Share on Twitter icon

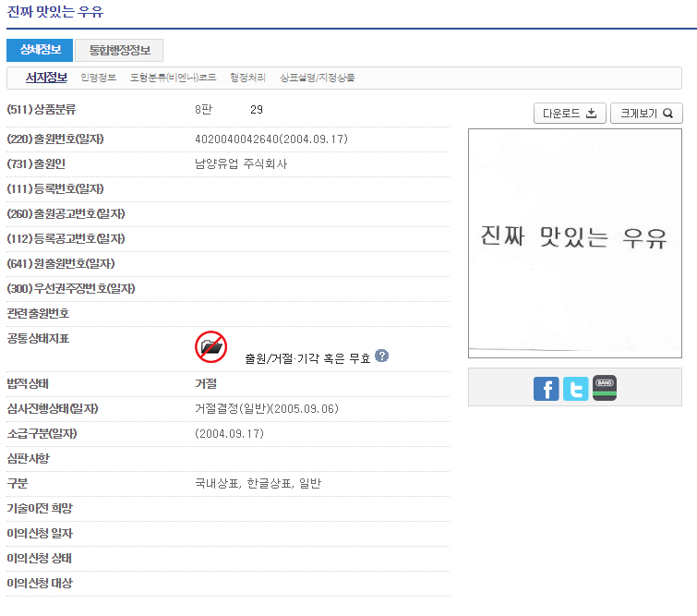click(575, 388)
